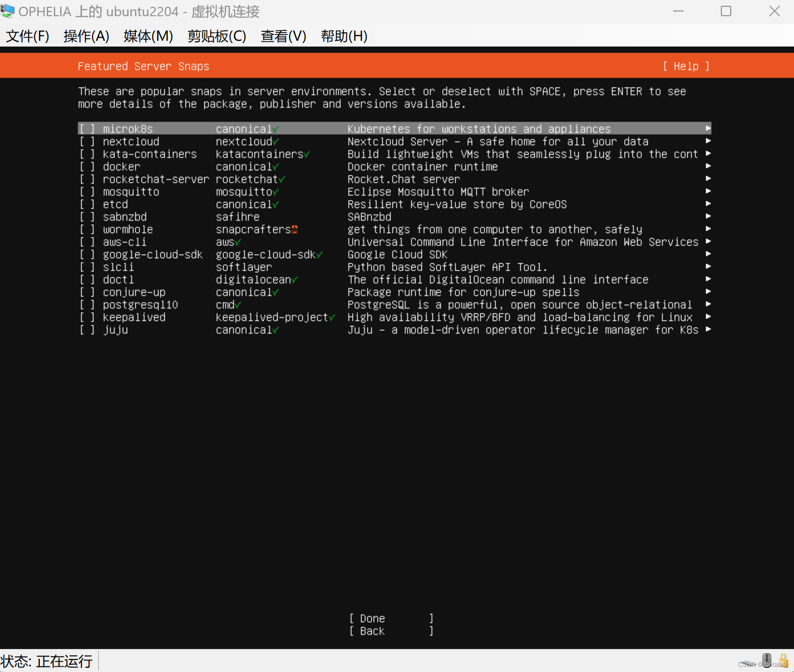
Task: Expand details arrow for slcli row
Action: [708, 266]
